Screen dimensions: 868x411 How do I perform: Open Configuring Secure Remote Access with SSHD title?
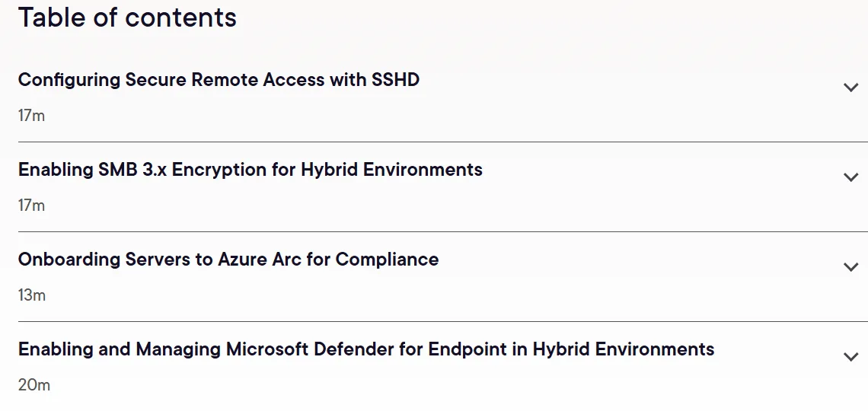click(x=219, y=80)
